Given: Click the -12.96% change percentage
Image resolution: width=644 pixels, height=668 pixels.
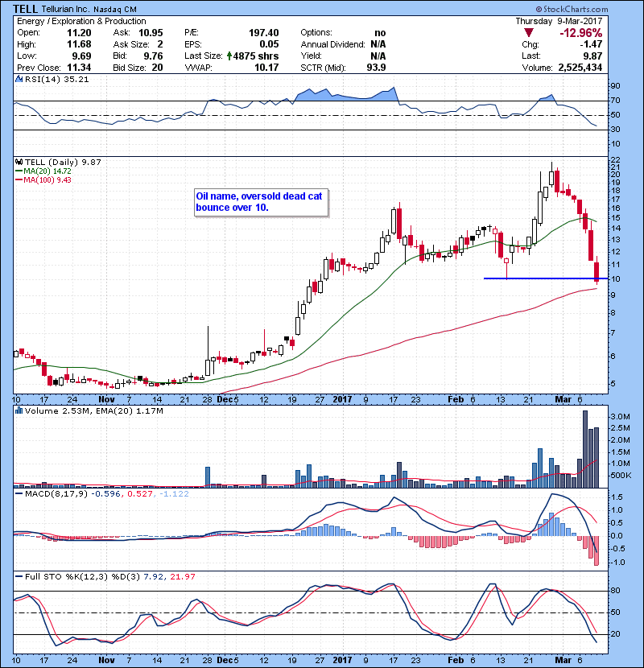Looking at the screenshot, I should [x=581, y=33].
